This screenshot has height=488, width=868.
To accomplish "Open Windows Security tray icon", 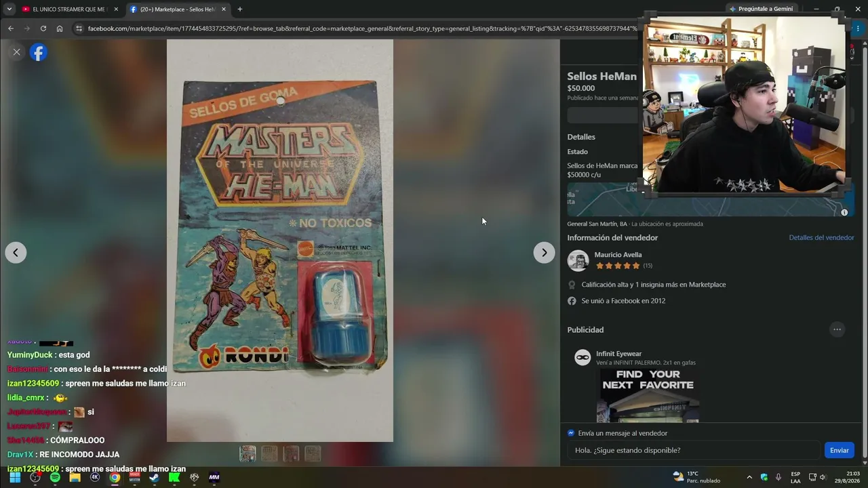I will point(764,477).
